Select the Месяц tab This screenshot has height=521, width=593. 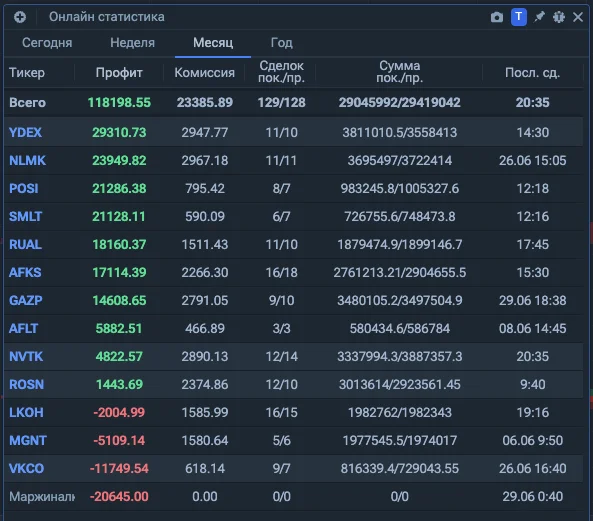[x=213, y=43]
